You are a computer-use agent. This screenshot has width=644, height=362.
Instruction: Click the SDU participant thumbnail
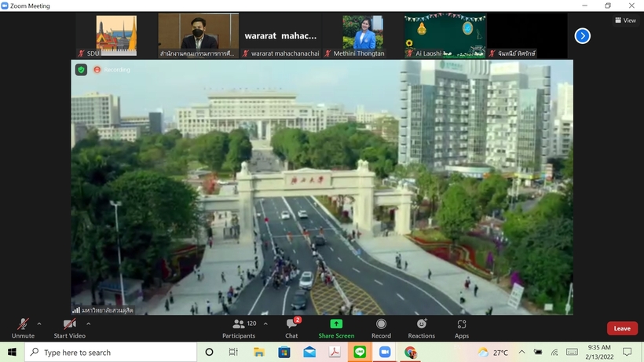coord(115,35)
